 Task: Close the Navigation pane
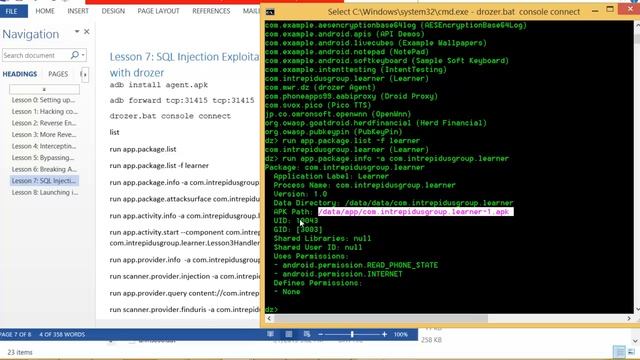pyautogui.click(x=87, y=31)
